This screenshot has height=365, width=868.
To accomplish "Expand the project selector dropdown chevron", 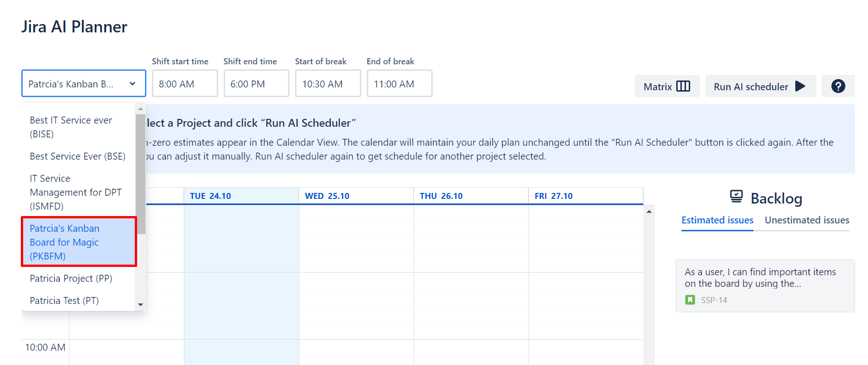I will [x=132, y=84].
